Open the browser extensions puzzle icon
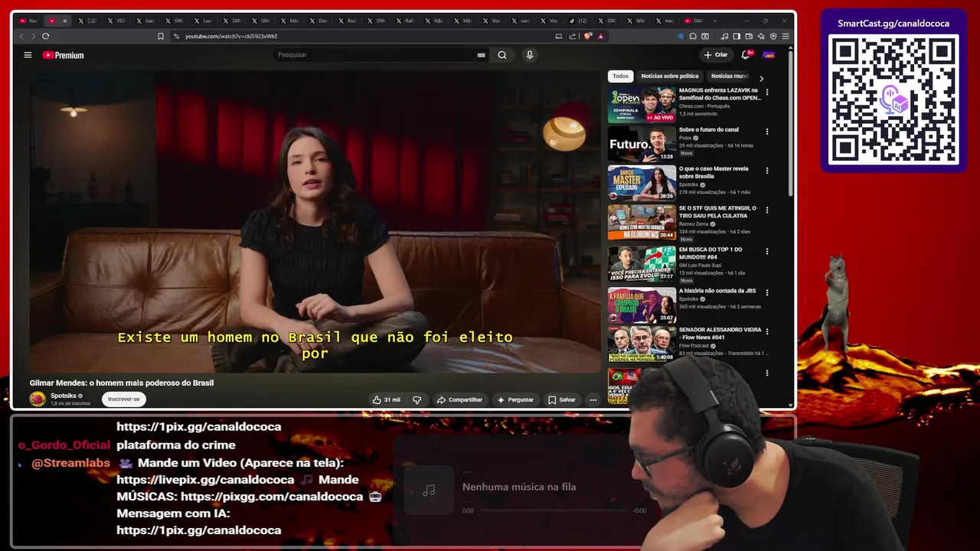Screen dimensions: 980x551 [x=693, y=36]
